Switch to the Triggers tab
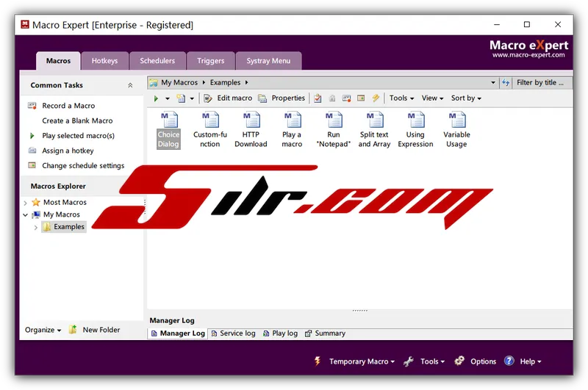Image resolution: width=588 pixels, height=390 pixels. pos(211,61)
